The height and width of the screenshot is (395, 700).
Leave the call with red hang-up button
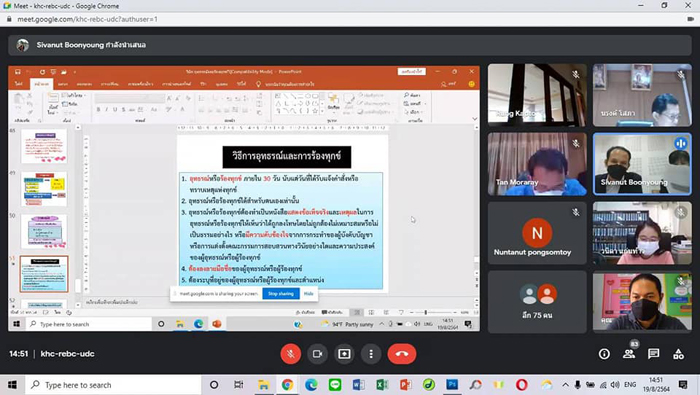(402, 354)
